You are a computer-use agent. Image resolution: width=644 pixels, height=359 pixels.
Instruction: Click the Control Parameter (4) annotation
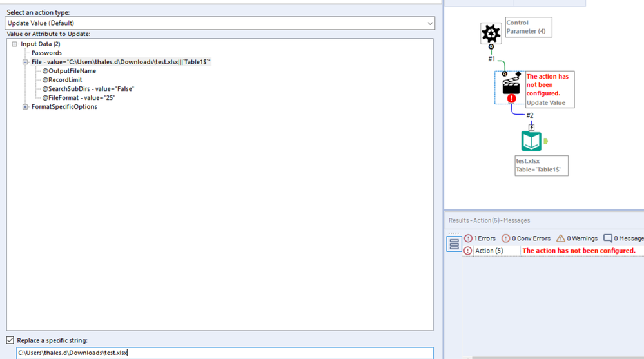pos(529,27)
